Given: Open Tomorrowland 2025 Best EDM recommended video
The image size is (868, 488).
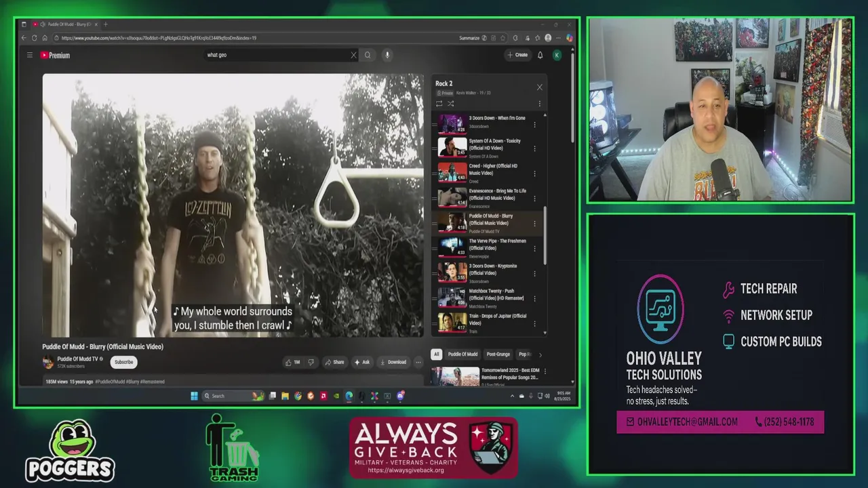Looking at the screenshot, I should coord(488,375).
